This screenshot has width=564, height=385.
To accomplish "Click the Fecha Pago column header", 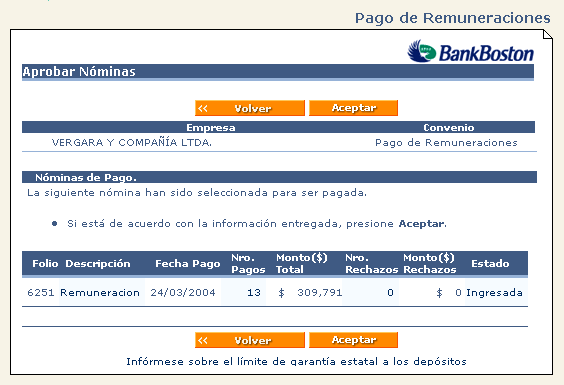I will [x=187, y=264].
